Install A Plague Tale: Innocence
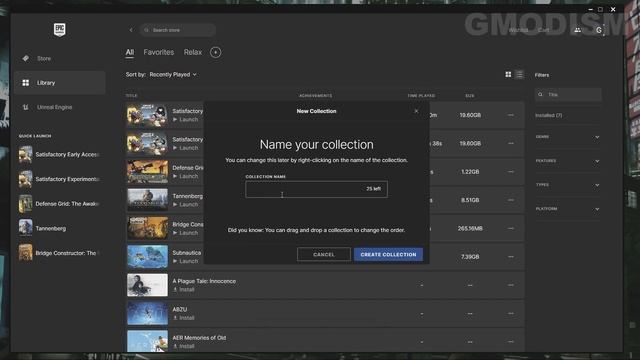Viewport: 640px width, 360px height. (184, 289)
